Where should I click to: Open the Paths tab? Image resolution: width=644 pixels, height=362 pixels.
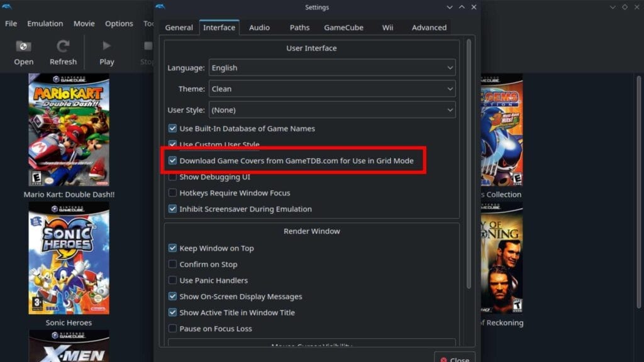pos(299,28)
